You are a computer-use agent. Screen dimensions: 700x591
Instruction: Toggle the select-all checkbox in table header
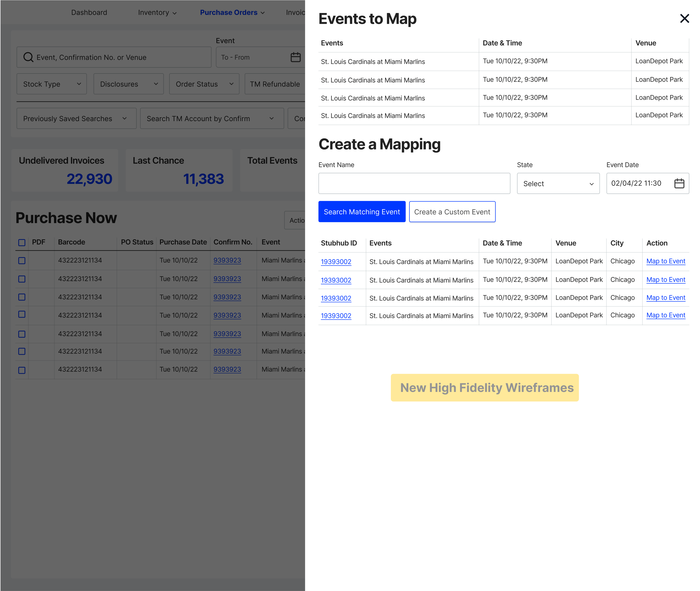pyautogui.click(x=22, y=243)
